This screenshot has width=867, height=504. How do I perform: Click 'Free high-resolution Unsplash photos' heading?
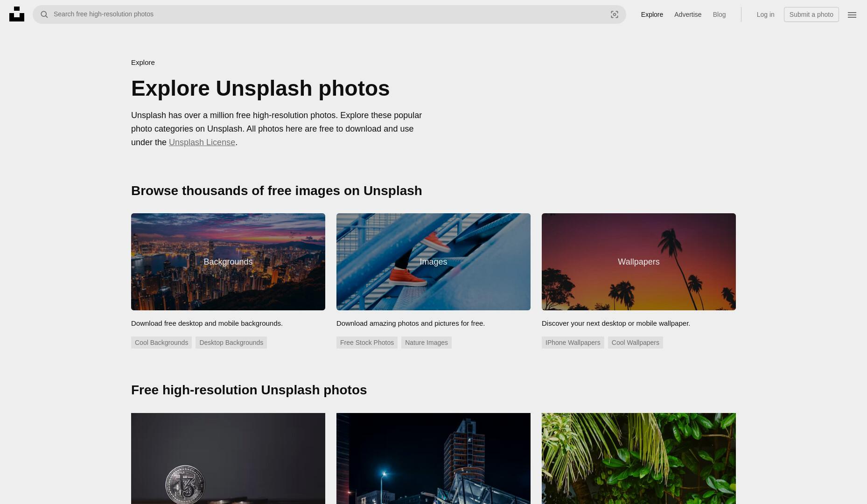[249, 390]
